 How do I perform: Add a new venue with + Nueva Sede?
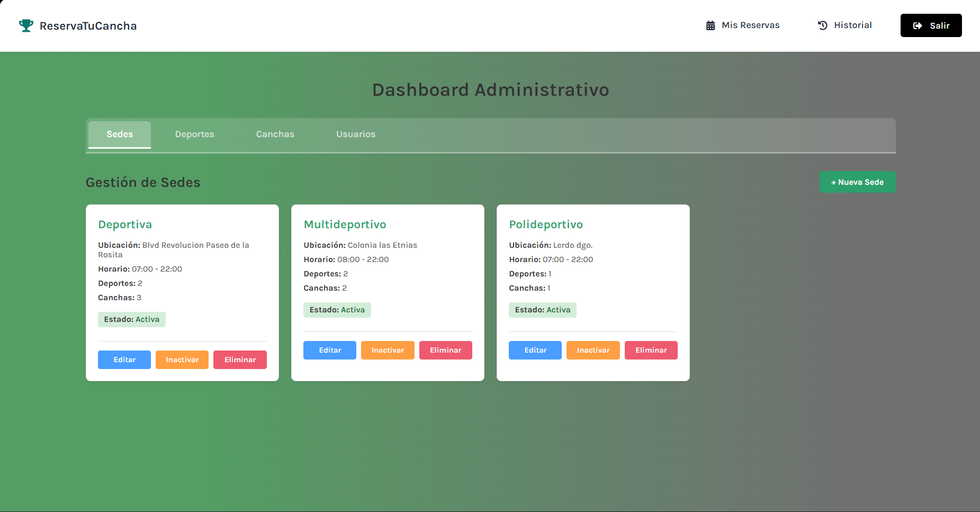(x=857, y=182)
